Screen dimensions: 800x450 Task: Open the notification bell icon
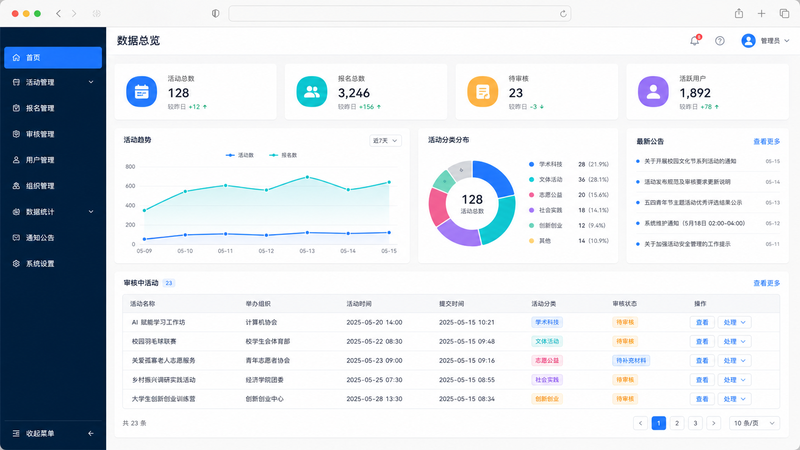point(694,41)
